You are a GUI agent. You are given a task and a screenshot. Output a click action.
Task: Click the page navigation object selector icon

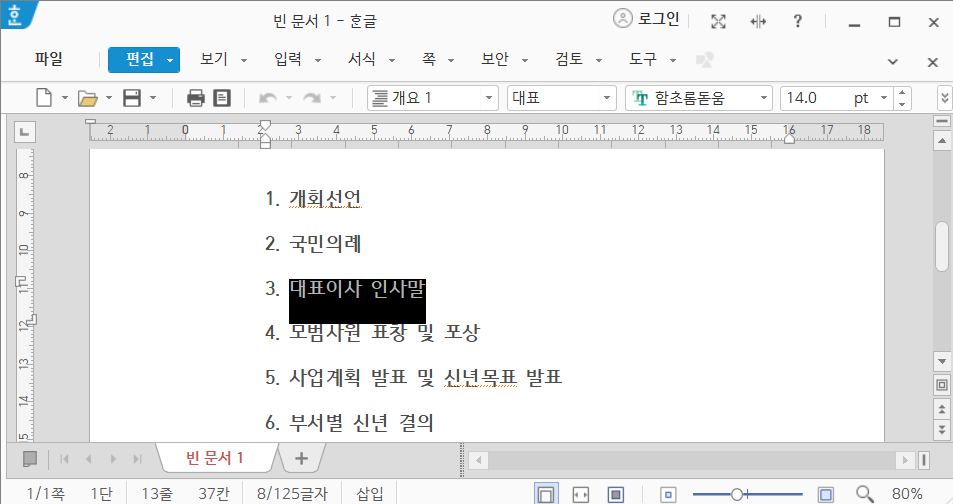pos(942,385)
